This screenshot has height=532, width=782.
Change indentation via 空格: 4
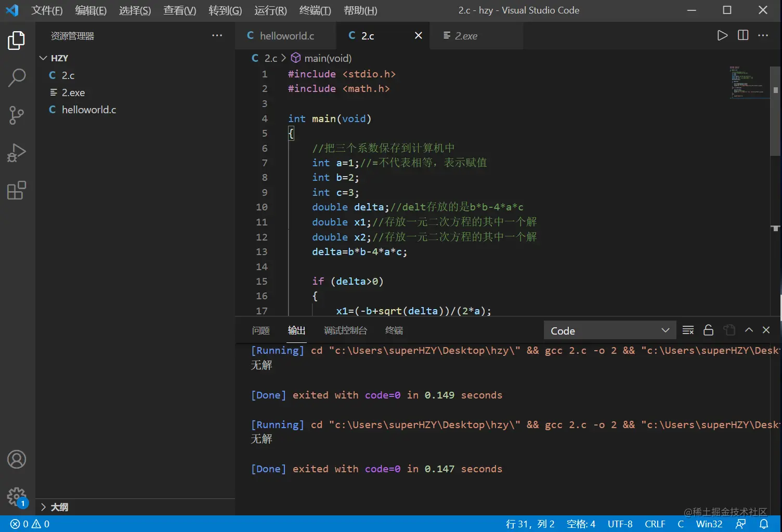pos(581,524)
